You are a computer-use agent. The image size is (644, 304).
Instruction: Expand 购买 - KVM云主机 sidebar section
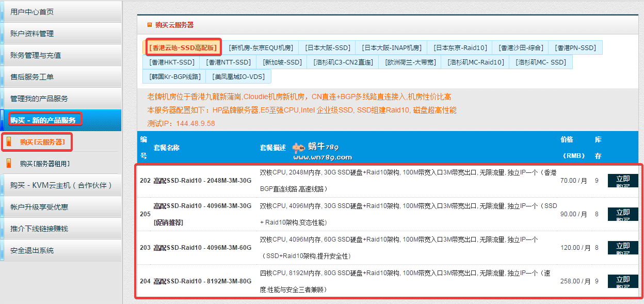(x=61, y=185)
